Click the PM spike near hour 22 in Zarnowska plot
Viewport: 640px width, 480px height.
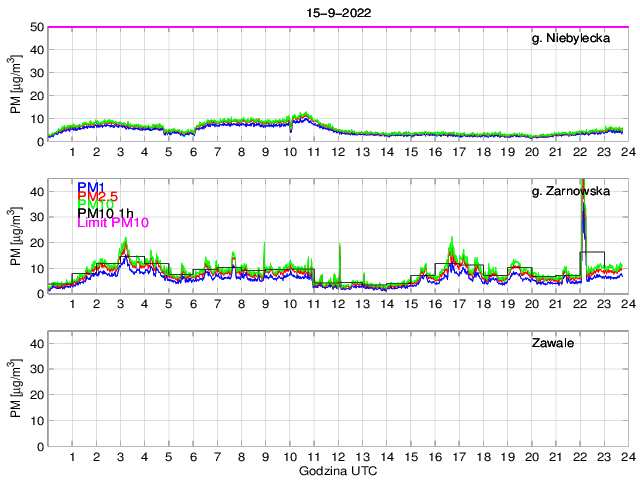pyautogui.click(x=583, y=200)
